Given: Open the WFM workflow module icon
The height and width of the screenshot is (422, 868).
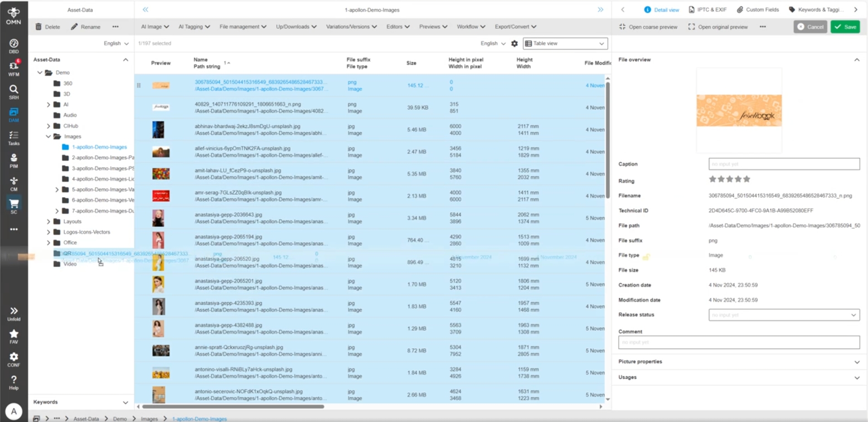Looking at the screenshot, I should [14, 68].
